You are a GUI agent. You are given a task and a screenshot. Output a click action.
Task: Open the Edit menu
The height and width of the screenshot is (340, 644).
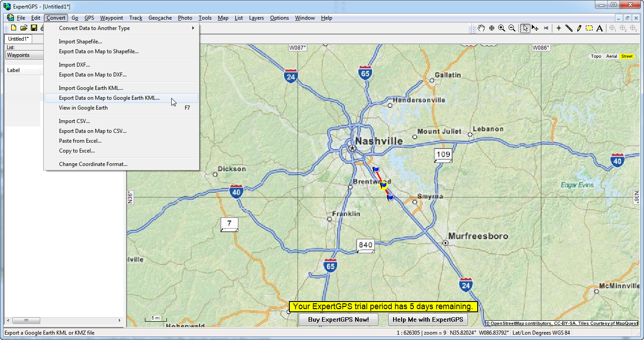36,18
